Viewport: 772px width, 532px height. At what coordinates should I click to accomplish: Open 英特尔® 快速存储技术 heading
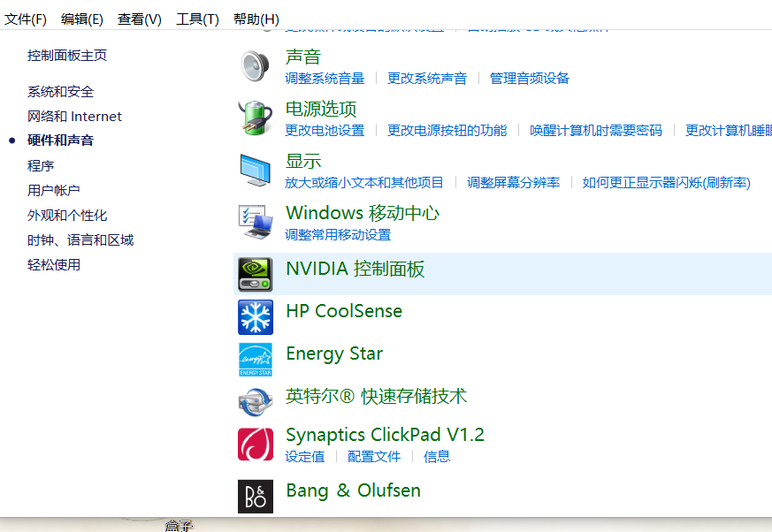(376, 396)
